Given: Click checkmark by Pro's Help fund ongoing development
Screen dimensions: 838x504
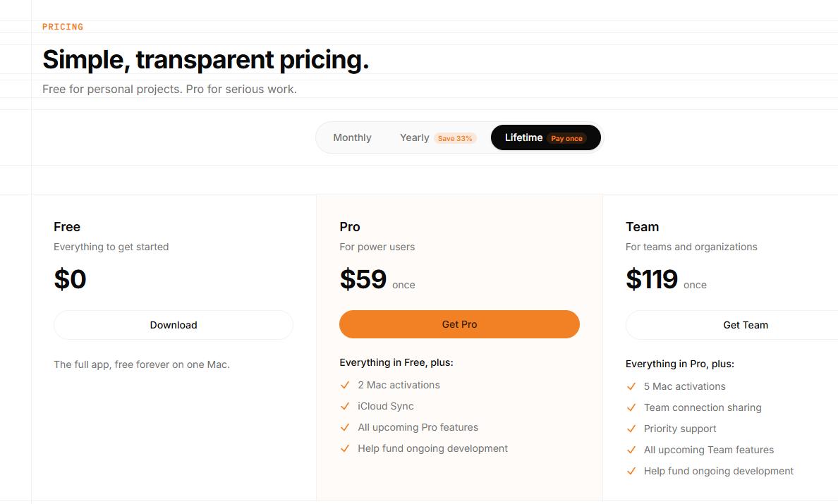Looking at the screenshot, I should tap(345, 448).
